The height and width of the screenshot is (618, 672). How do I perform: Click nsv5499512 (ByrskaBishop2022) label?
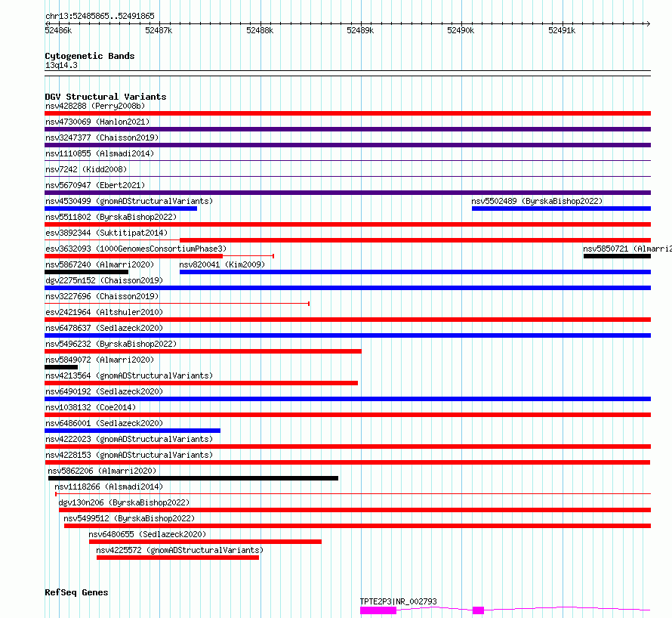click(129, 518)
